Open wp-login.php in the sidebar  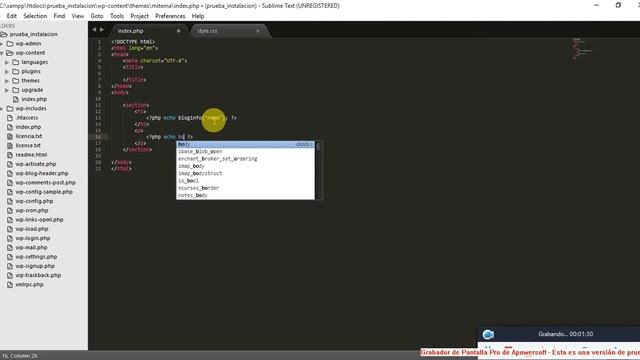(33, 238)
